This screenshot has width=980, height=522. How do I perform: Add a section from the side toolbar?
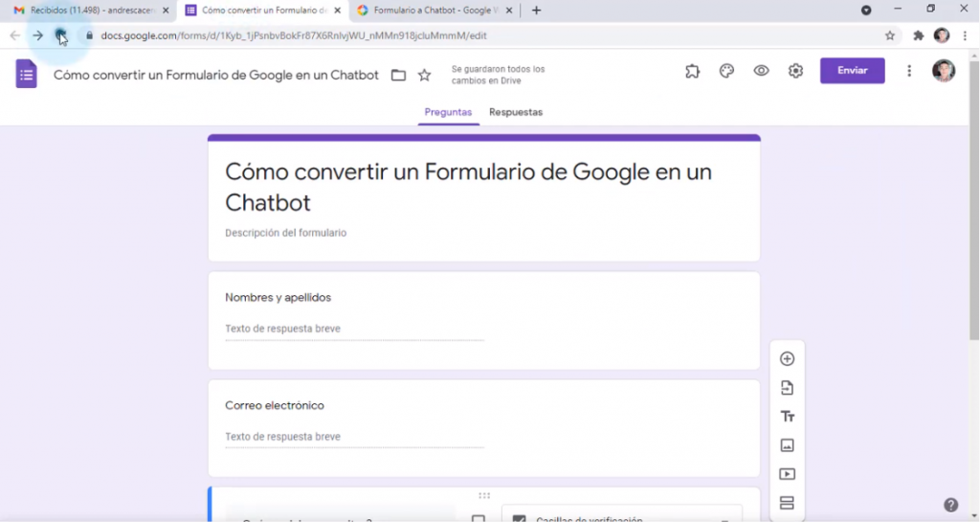[x=787, y=503]
